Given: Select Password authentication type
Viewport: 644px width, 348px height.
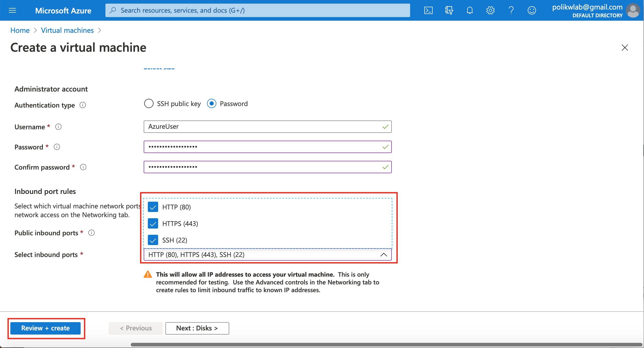Looking at the screenshot, I should point(212,104).
